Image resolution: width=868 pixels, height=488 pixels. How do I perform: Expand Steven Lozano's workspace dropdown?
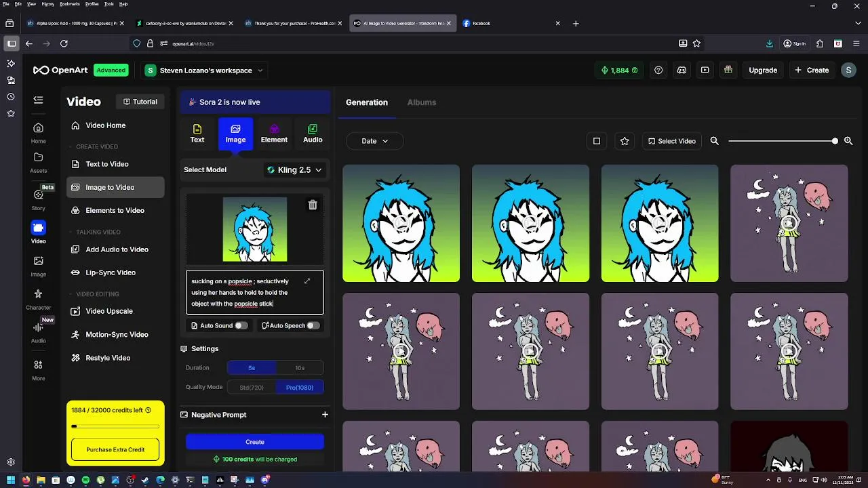pyautogui.click(x=204, y=70)
